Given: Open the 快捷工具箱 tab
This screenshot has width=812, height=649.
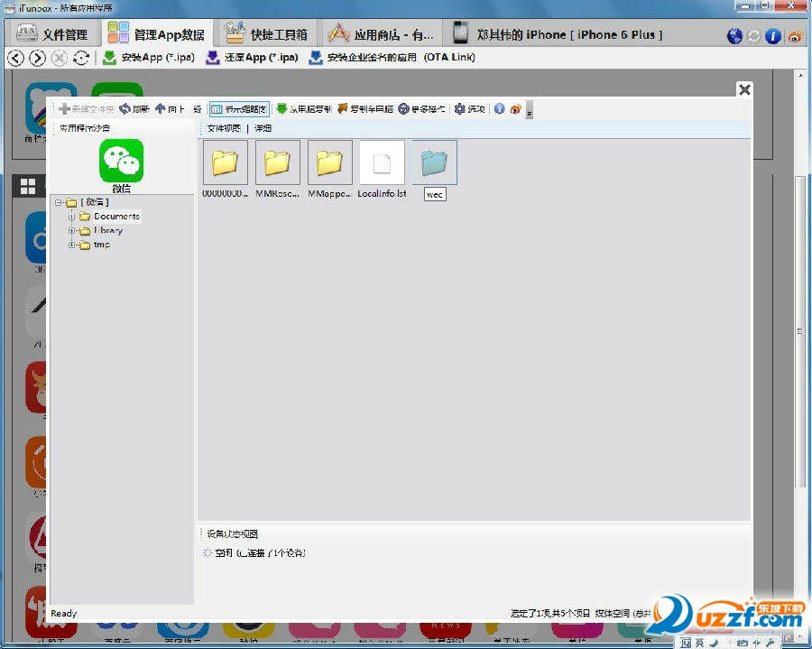Looking at the screenshot, I should click(x=267, y=34).
